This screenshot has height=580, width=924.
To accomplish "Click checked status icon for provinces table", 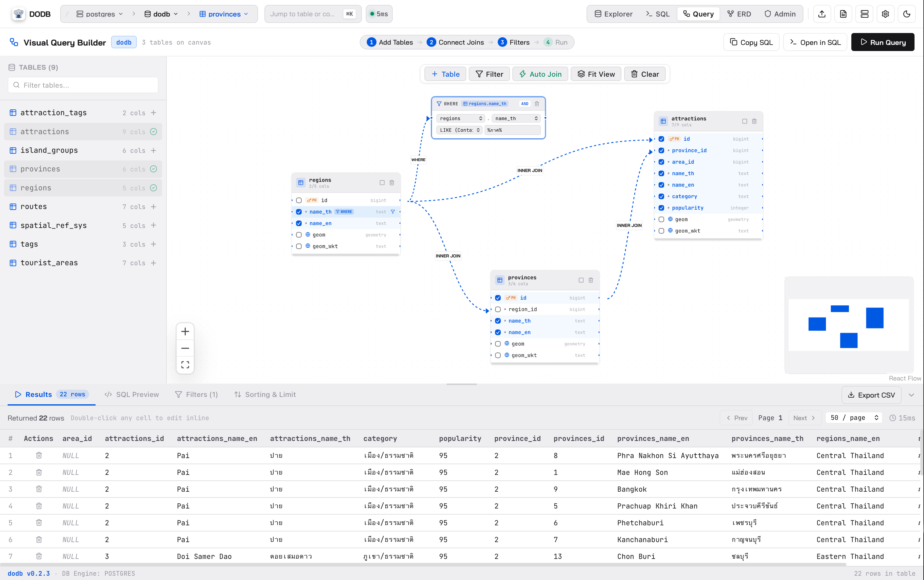I will tap(153, 169).
